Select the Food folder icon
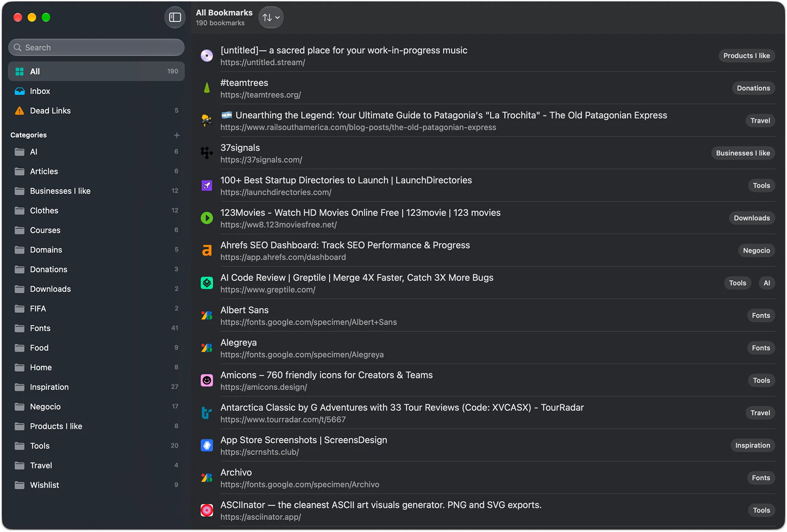Viewport: 787px width, 532px height. (x=19, y=348)
